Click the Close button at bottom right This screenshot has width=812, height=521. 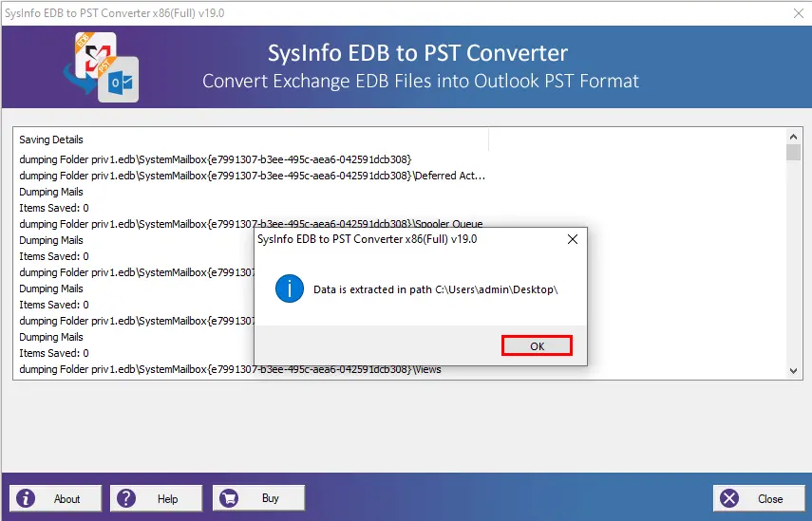coord(759,498)
